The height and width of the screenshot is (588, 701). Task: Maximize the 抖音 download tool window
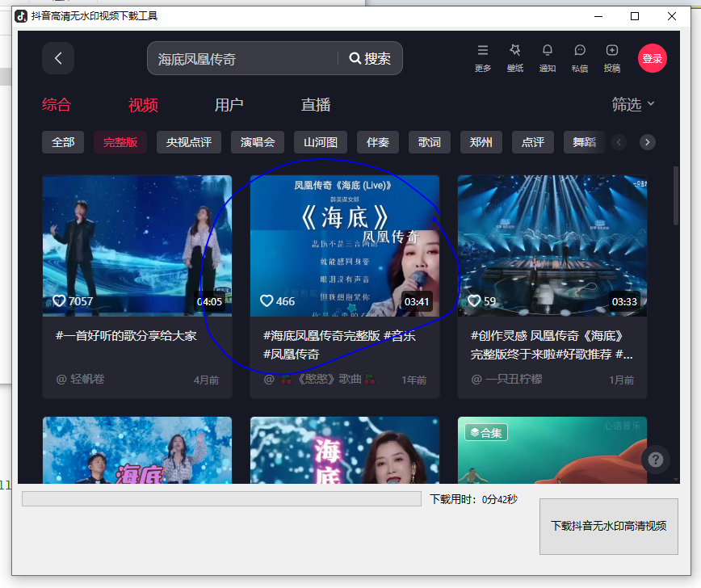coord(635,16)
